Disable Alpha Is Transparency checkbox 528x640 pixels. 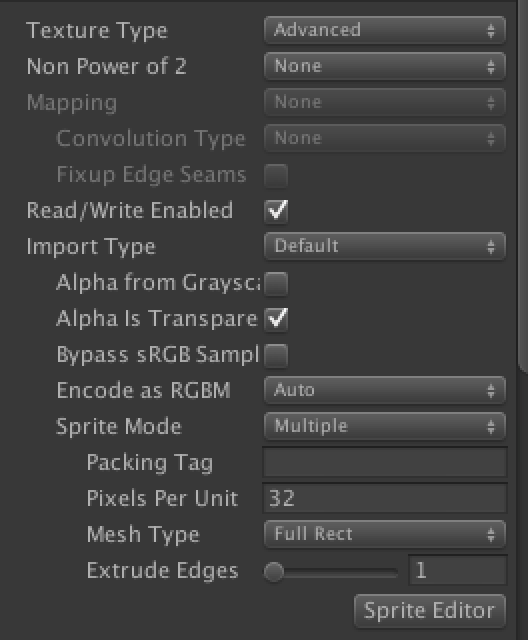[x=276, y=319]
